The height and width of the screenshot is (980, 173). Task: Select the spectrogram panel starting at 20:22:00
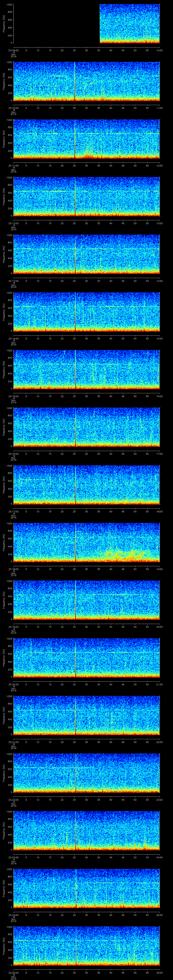pyautogui.click(x=87, y=773)
